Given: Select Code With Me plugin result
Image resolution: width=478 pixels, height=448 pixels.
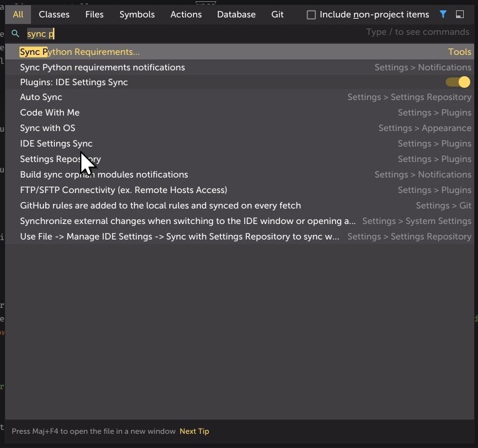Looking at the screenshot, I should (x=50, y=112).
